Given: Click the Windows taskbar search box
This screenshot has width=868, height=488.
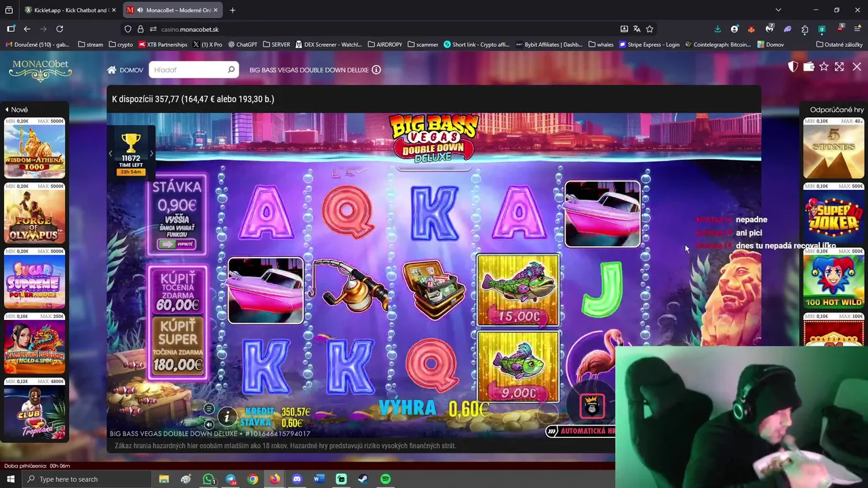Looking at the screenshot, I should 86,479.
